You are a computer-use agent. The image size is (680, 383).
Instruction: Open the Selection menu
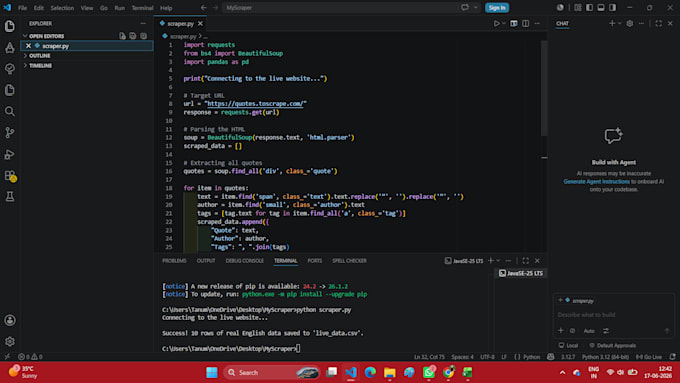pyautogui.click(x=62, y=8)
